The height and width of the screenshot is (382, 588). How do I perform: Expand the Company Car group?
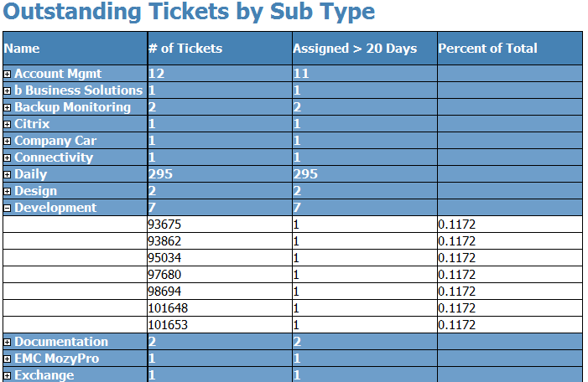point(7,142)
